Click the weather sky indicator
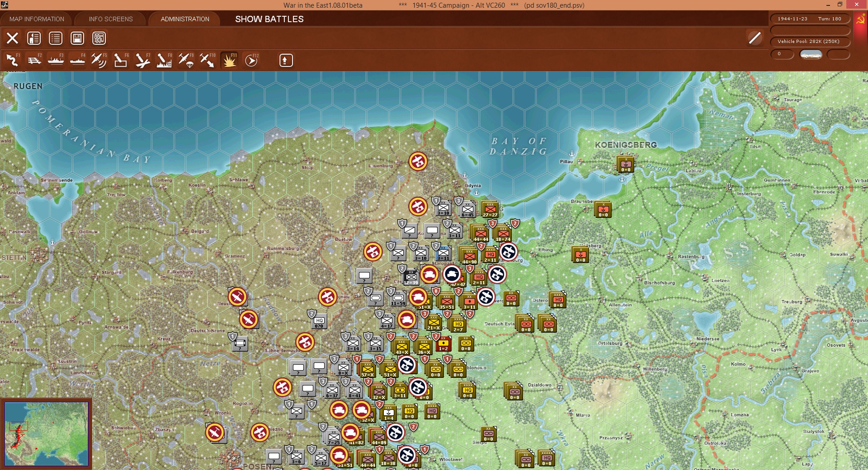 pyautogui.click(x=811, y=54)
